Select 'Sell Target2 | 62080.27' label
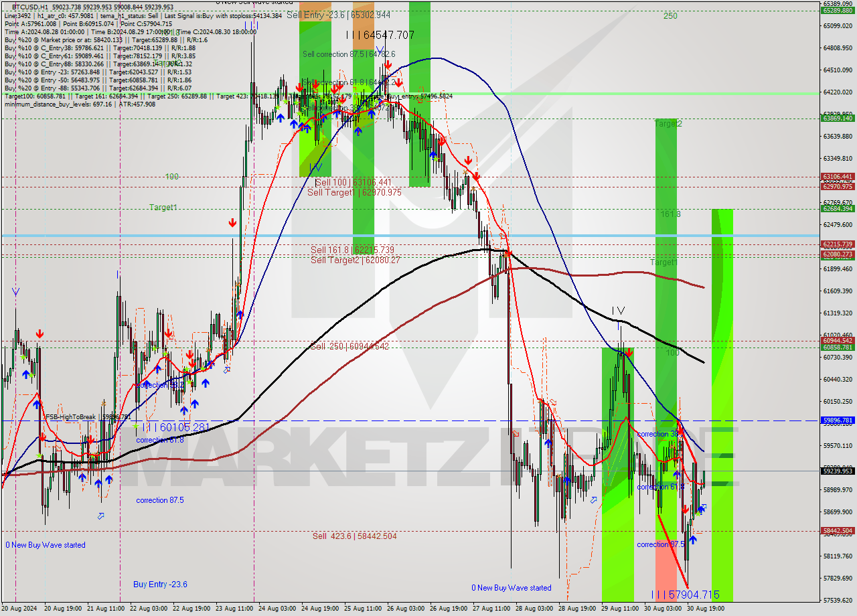 click(355, 260)
